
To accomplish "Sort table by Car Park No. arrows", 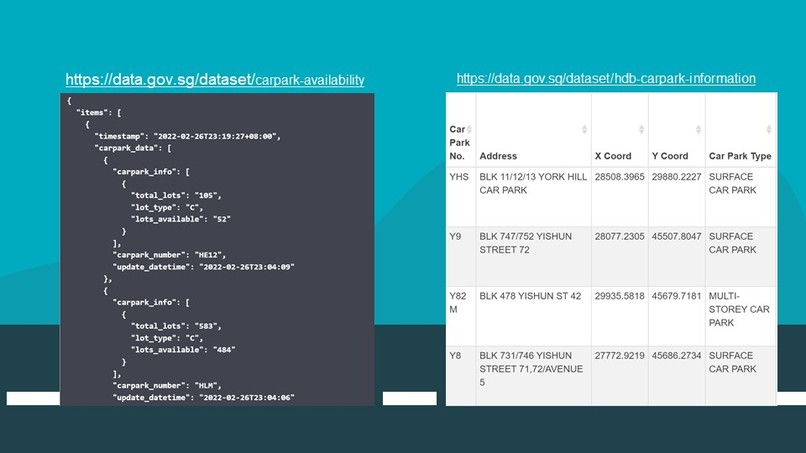I will point(469,130).
